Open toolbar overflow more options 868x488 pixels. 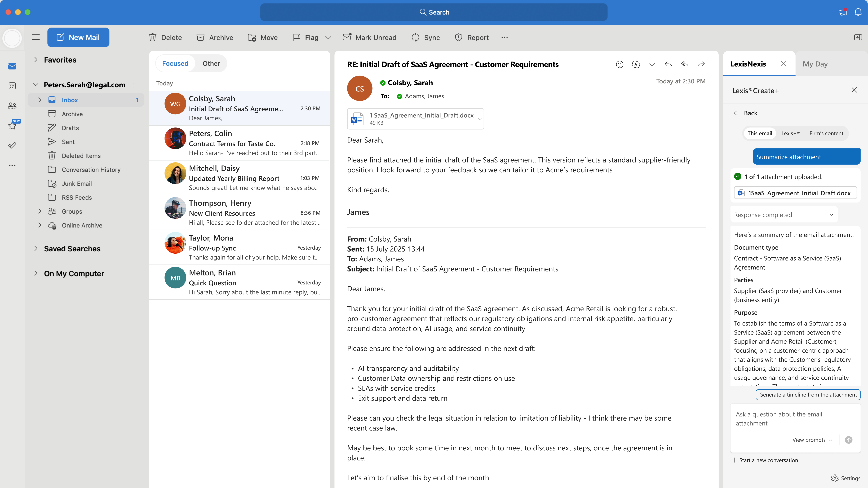coord(504,37)
